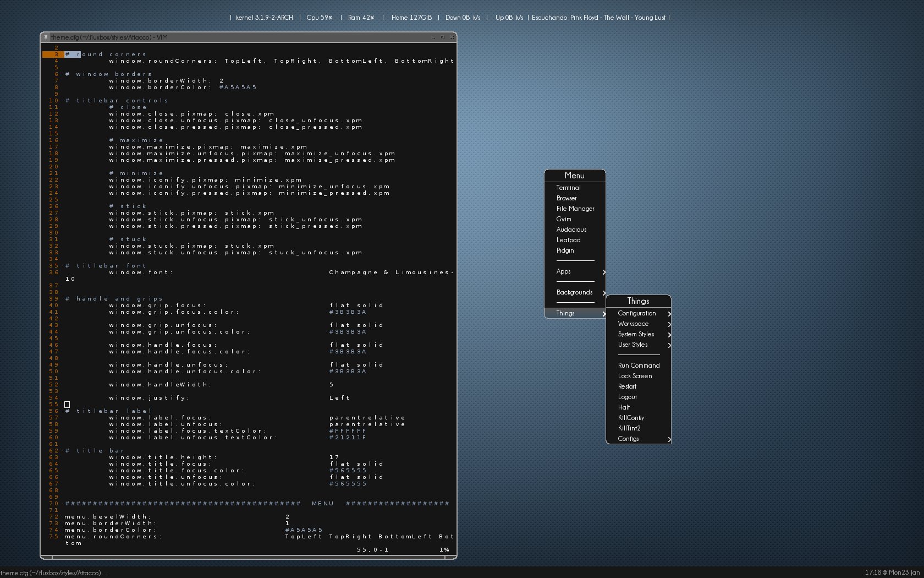
Task: Click the window.stick.pixmap line
Action: [191, 213]
